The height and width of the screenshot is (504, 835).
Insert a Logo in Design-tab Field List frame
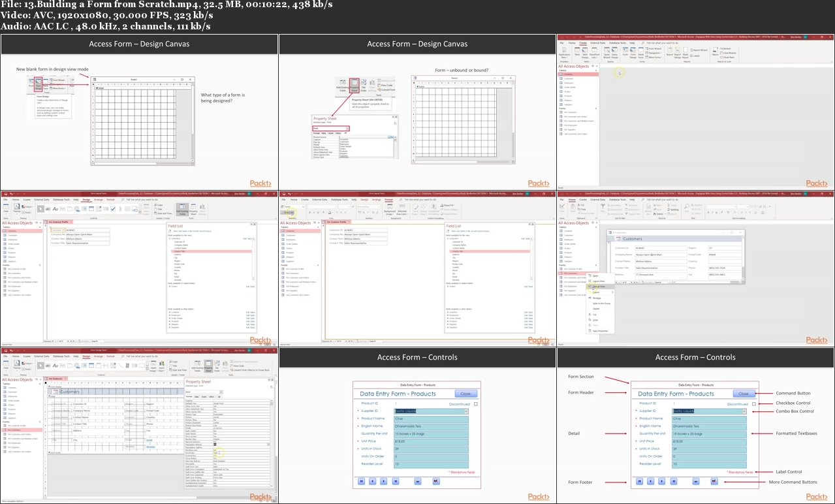[159, 205]
